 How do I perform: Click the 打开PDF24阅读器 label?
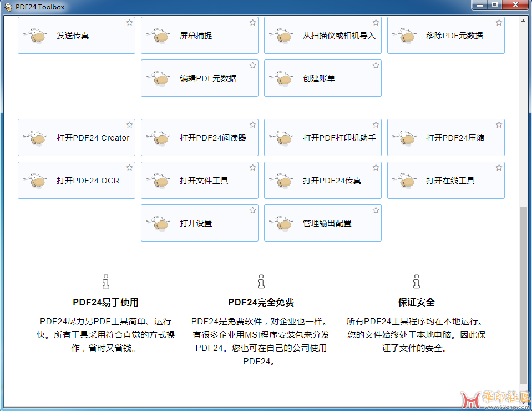(x=212, y=138)
